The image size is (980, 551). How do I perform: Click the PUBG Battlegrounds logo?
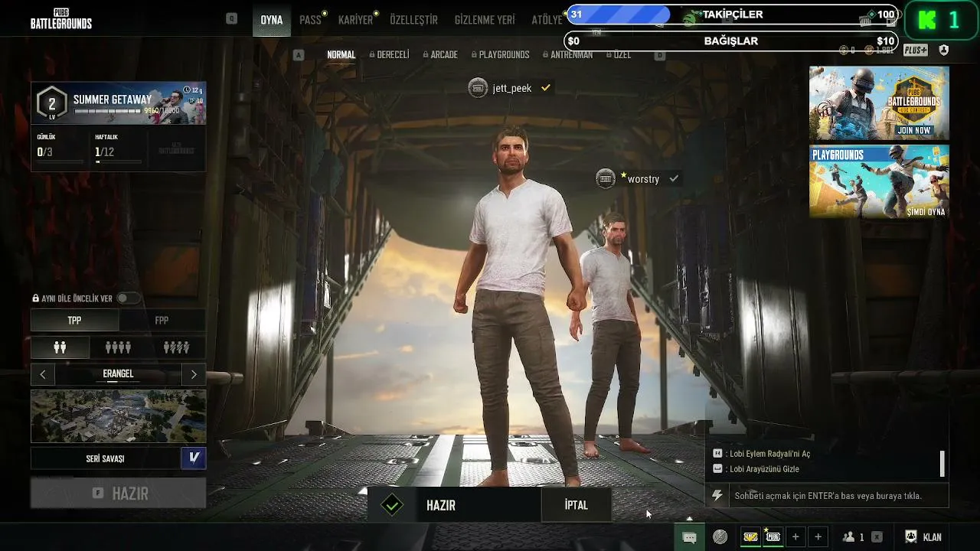click(61, 19)
